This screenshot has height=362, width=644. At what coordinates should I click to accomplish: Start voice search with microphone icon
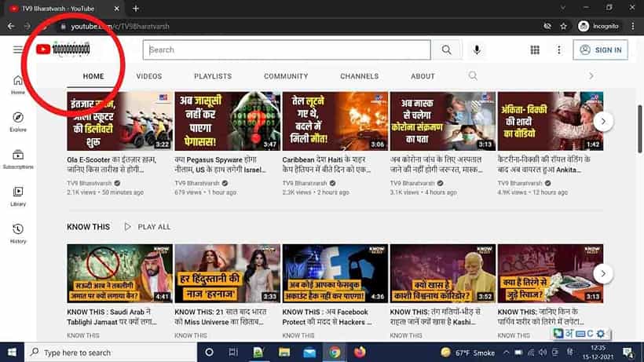pos(477,49)
